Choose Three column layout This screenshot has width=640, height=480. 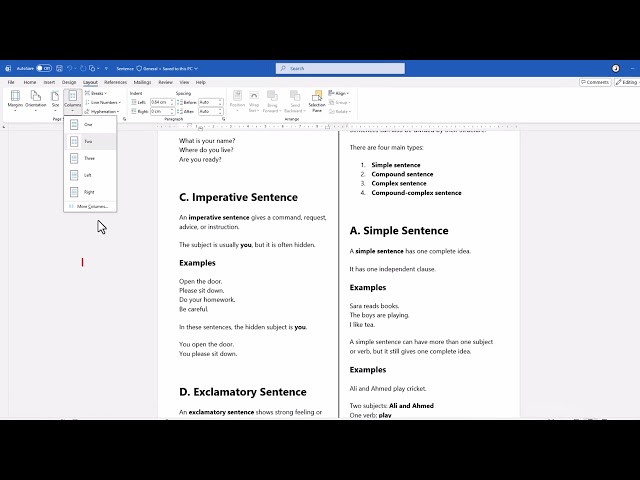[90, 158]
